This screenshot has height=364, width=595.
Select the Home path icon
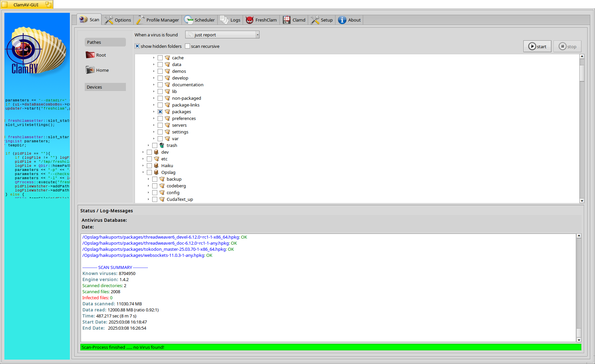click(90, 70)
